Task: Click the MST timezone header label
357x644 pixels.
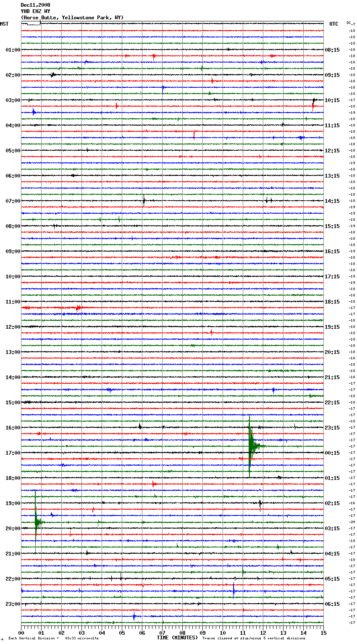Action: tap(4, 24)
